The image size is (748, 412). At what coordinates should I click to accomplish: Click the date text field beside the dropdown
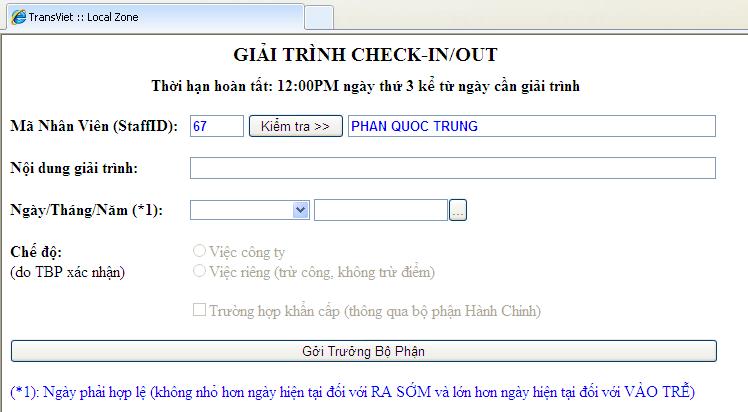pos(381,210)
